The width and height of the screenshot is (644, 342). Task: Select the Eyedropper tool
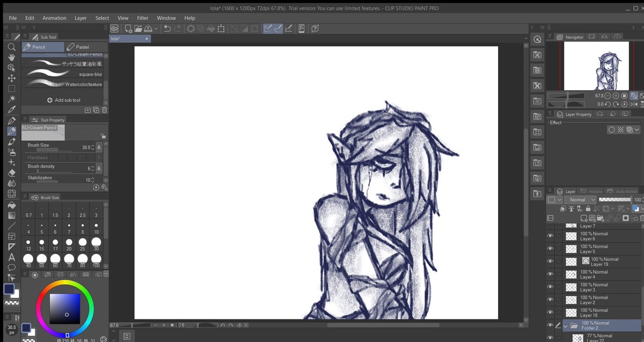11,110
